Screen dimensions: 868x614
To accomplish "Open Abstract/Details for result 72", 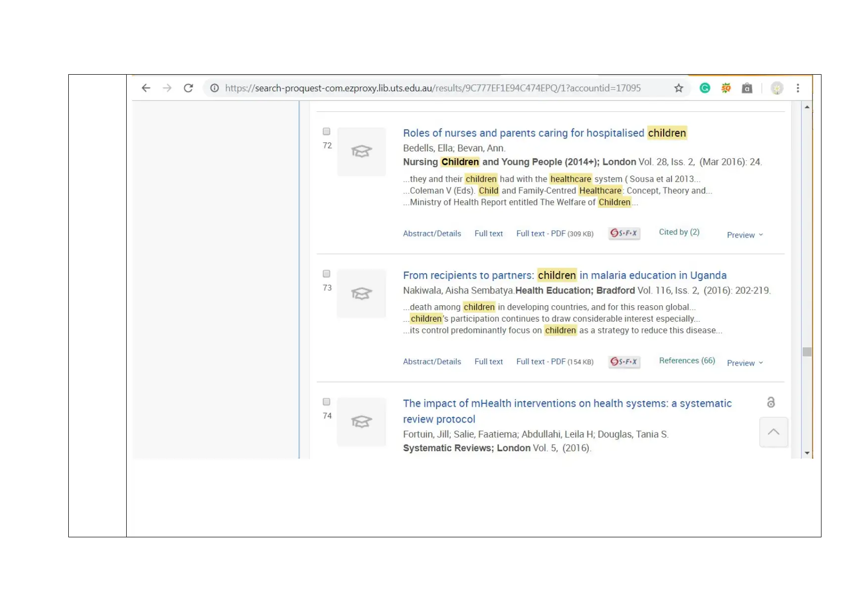I will click(x=432, y=234).
